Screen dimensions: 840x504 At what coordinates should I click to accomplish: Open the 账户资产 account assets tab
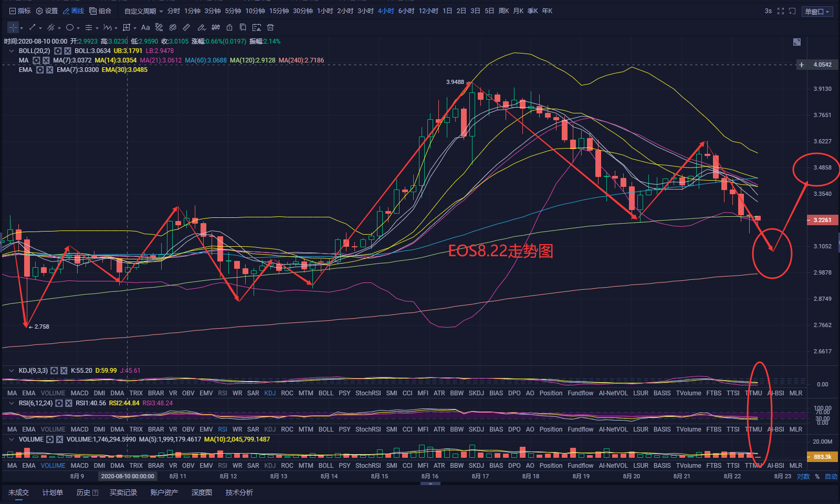164,492
